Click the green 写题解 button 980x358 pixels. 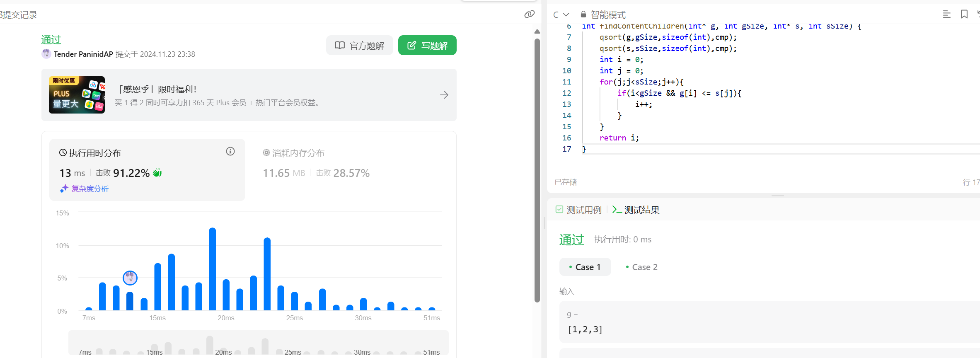427,45
